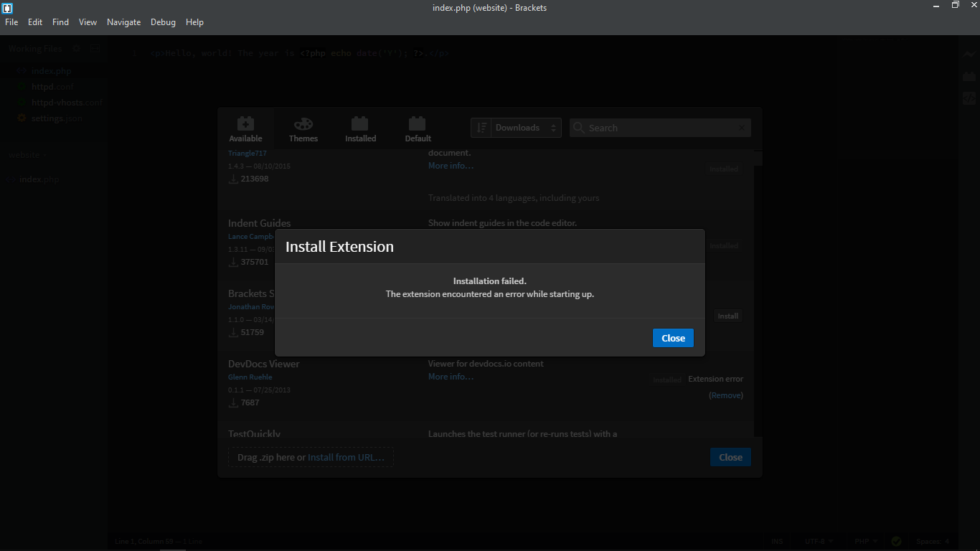The width and height of the screenshot is (980, 551).
Task: Click the lint status checkmark icon
Action: [896, 542]
